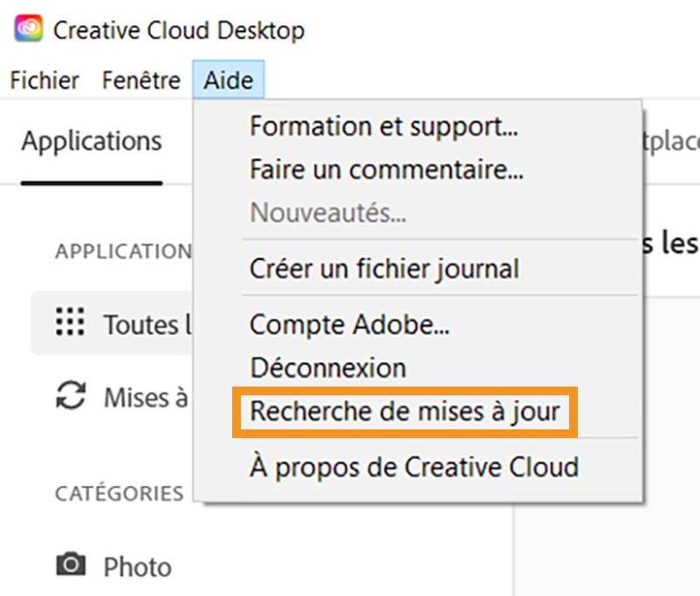The width and height of the screenshot is (700, 596).
Task: Click the Creative Cloud logo icon
Action: (x=26, y=29)
